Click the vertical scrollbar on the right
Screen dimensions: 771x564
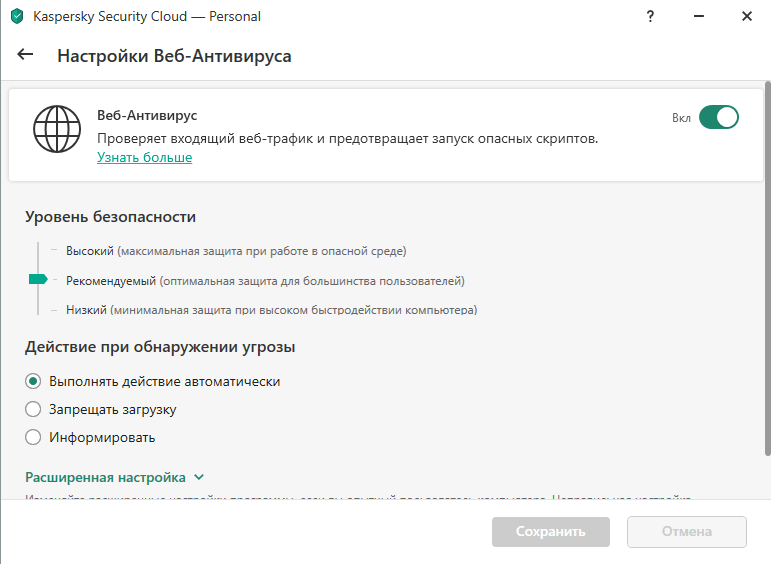pos(766,300)
